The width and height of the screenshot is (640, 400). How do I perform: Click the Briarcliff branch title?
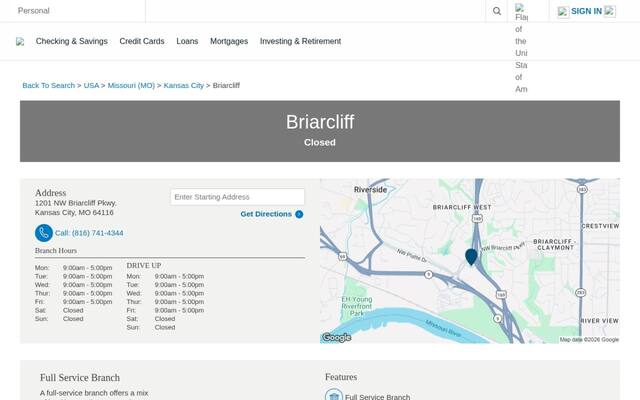pos(320,122)
